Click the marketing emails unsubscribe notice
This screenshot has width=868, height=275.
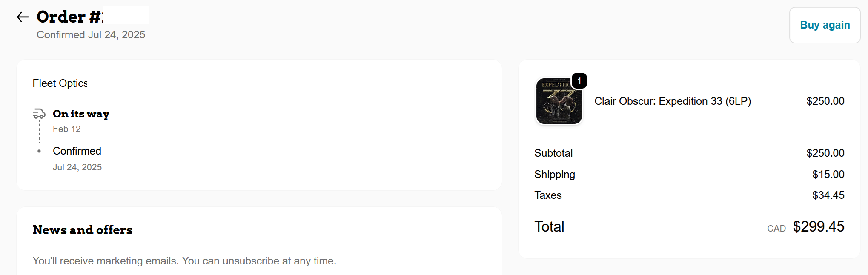(x=184, y=261)
